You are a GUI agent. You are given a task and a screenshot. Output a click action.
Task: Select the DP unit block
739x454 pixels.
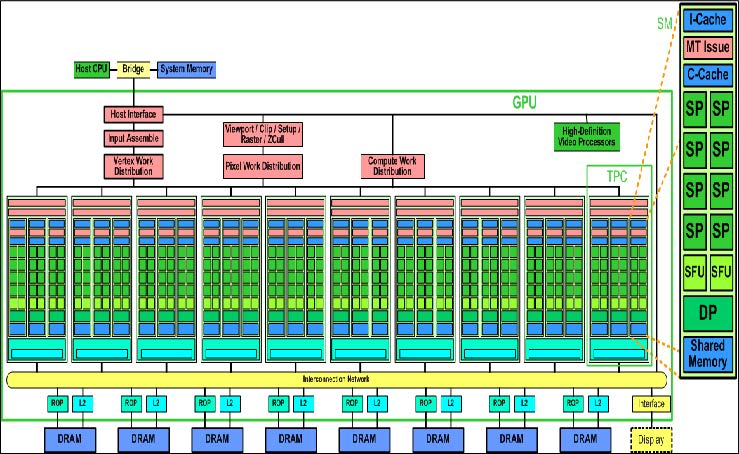coord(707,311)
